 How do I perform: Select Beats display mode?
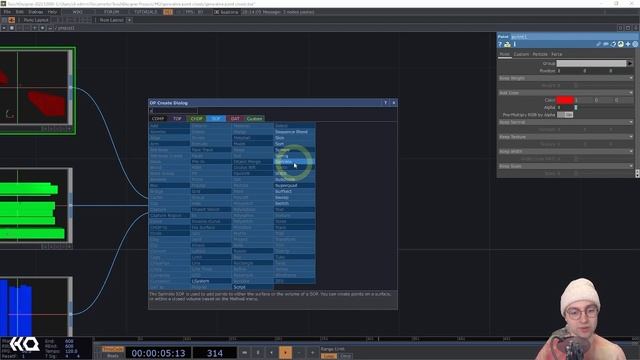coord(112,356)
